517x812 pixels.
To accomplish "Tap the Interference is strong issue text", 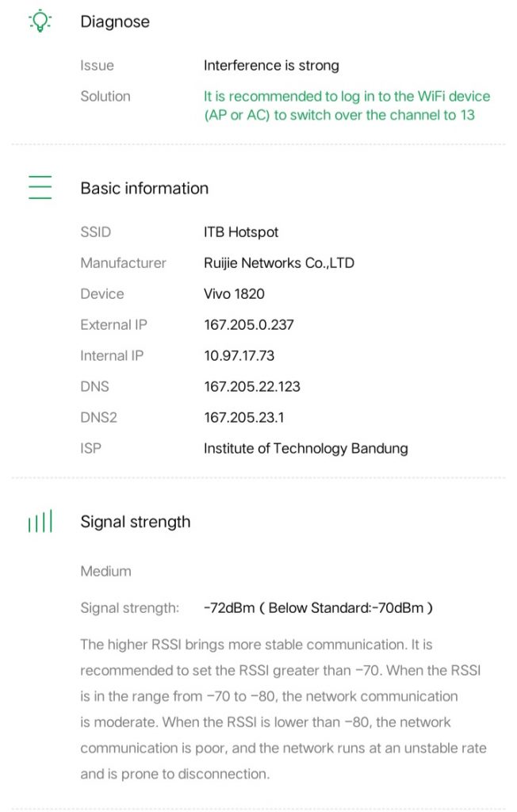I will (x=271, y=66).
